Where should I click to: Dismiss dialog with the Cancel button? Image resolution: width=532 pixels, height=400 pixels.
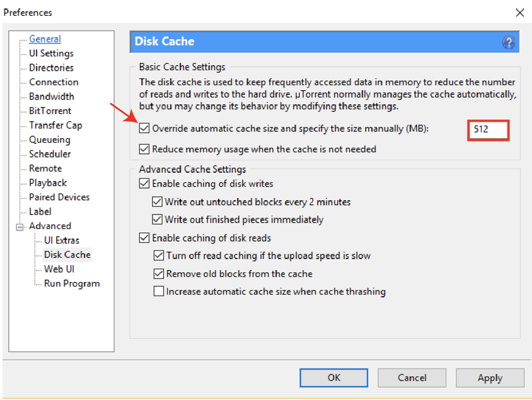point(412,377)
